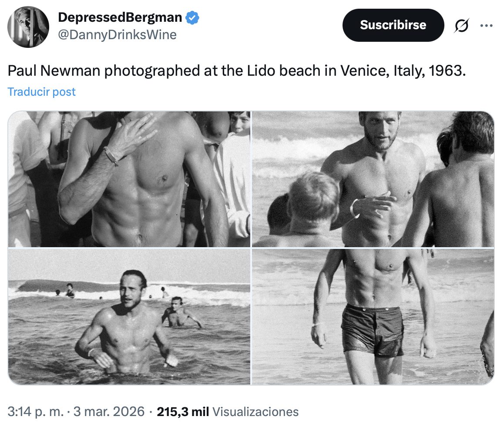Click the @DannyDrinksWine handle
This screenshot has width=504, height=423.
[117, 34]
